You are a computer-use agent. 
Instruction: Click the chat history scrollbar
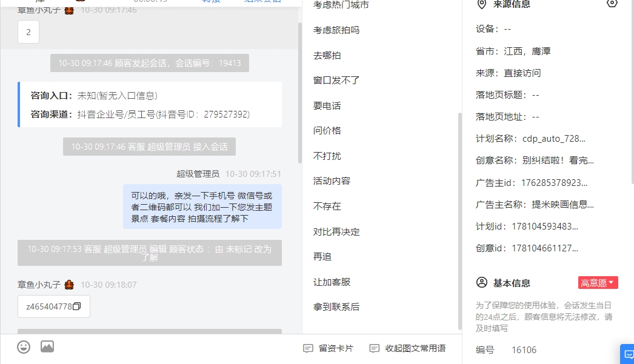click(x=300, y=93)
